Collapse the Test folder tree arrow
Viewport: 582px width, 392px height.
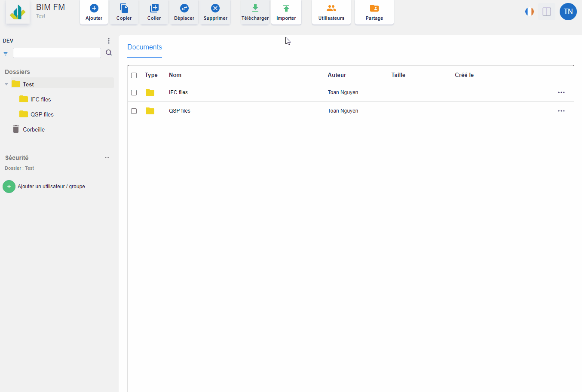pyautogui.click(x=6, y=84)
